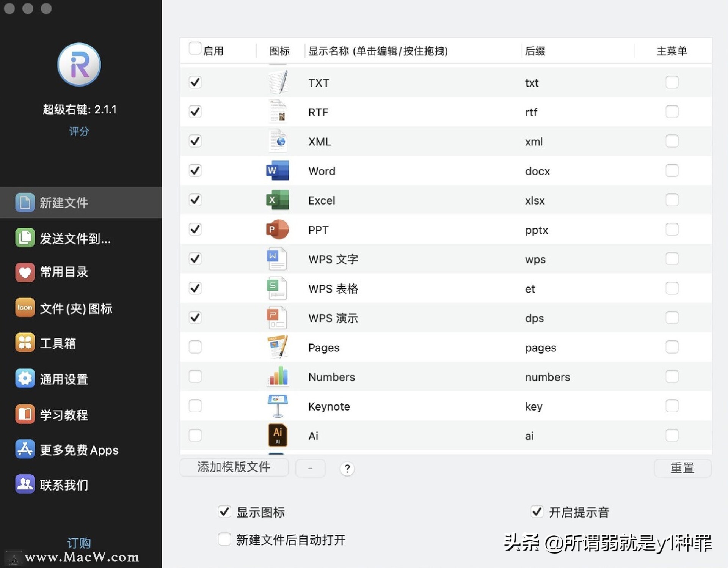Toggle the select-all 启用 header checkbox
Screen dimensions: 728x568
click(x=195, y=49)
